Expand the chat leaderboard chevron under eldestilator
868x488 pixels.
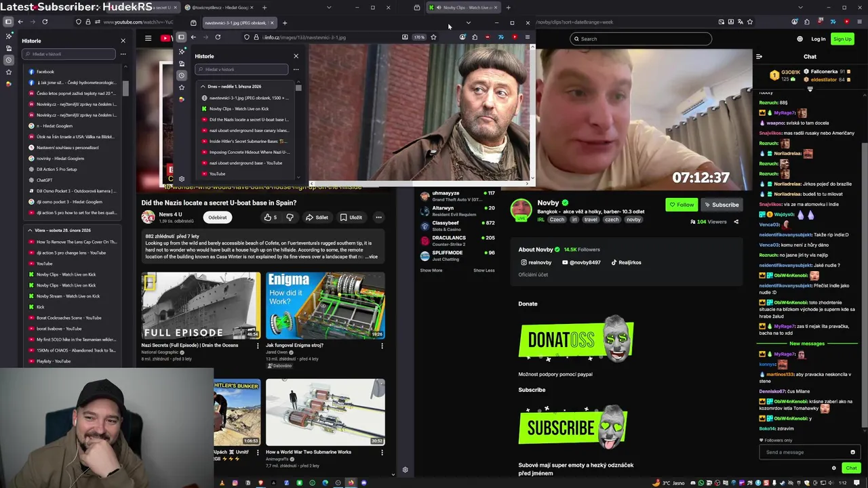tap(810, 89)
